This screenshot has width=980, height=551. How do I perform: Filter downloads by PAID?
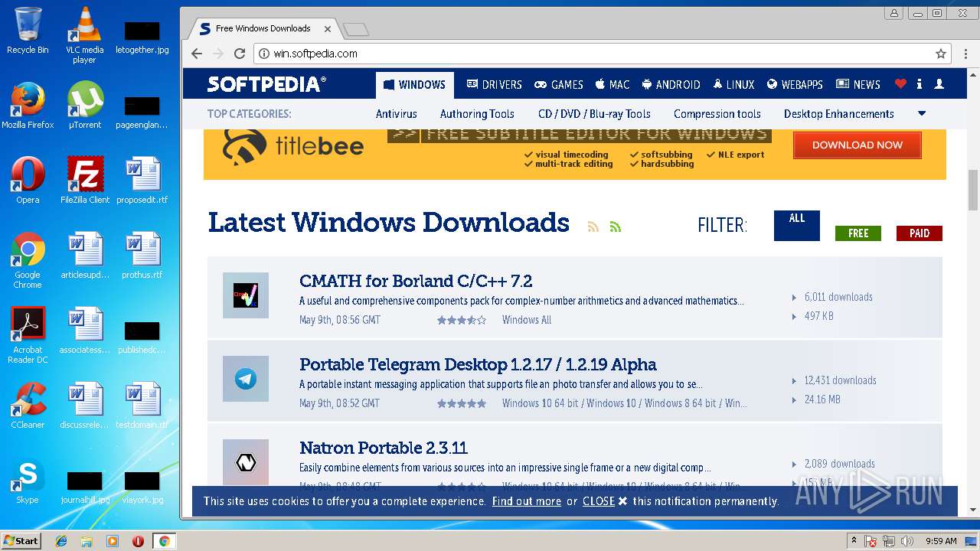pos(920,233)
